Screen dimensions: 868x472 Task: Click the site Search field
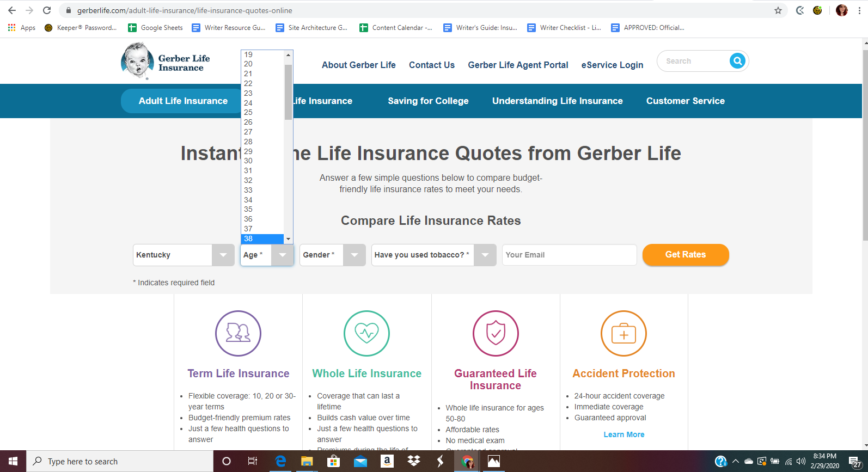[x=694, y=61]
